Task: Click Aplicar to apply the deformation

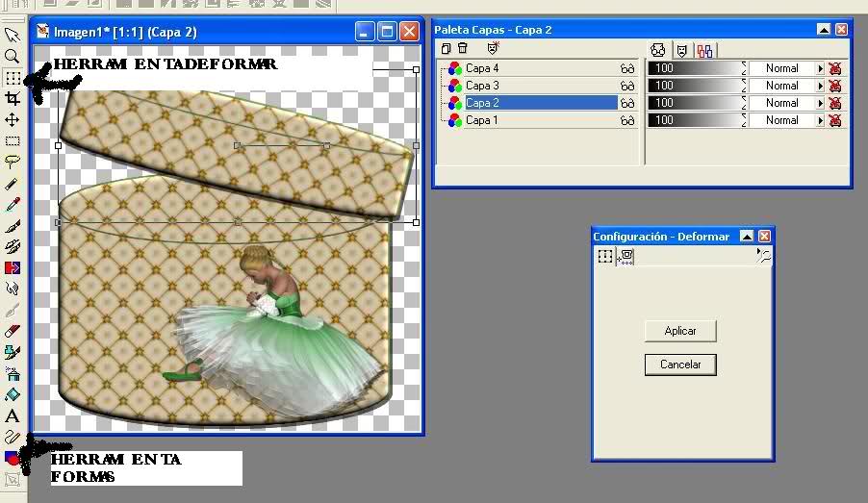Action: coord(680,331)
